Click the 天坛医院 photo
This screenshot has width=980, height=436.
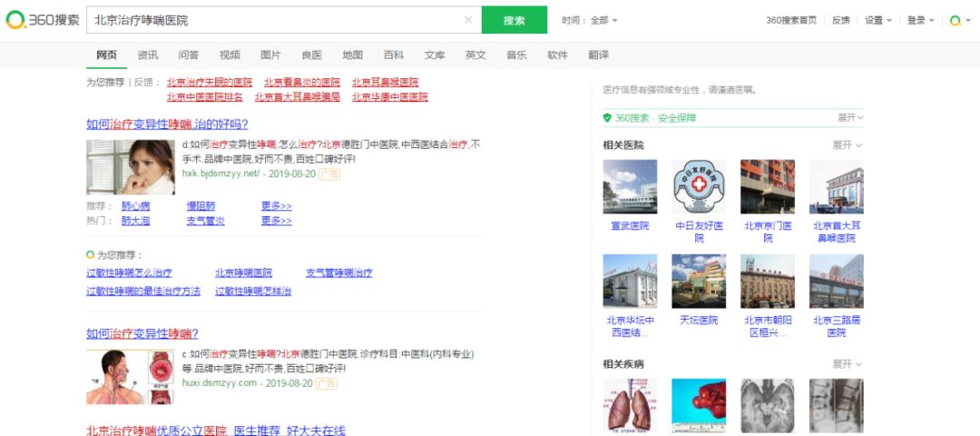click(x=699, y=281)
